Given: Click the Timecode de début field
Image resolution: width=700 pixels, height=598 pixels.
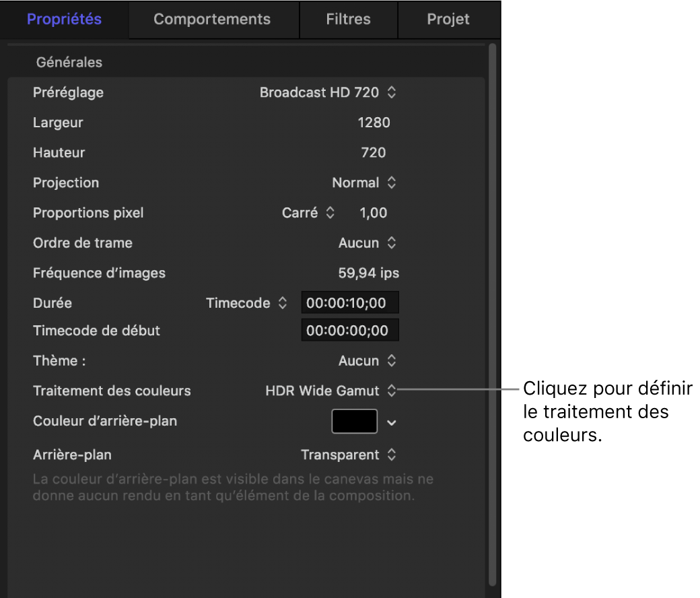Looking at the screenshot, I should (349, 330).
